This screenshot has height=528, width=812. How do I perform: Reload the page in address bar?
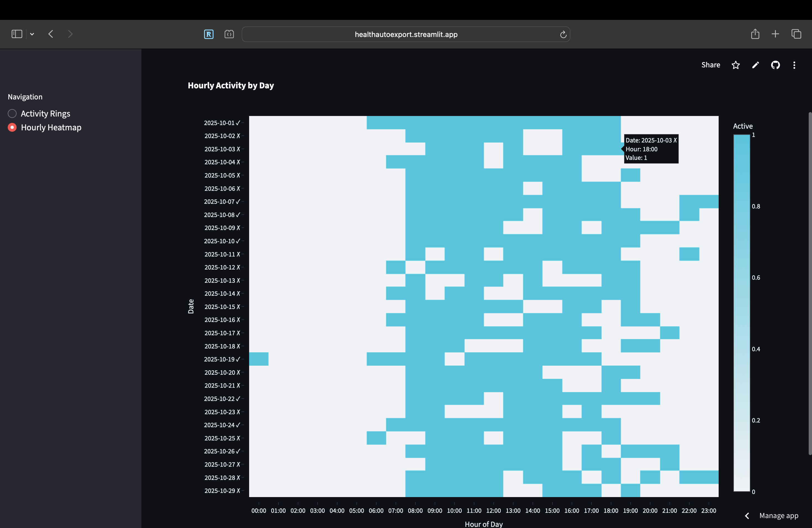click(x=563, y=35)
